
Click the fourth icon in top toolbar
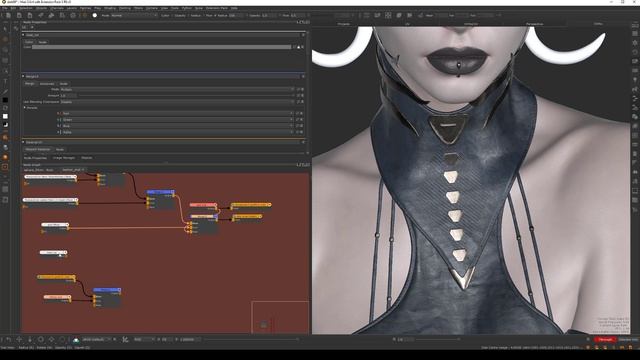point(40,16)
